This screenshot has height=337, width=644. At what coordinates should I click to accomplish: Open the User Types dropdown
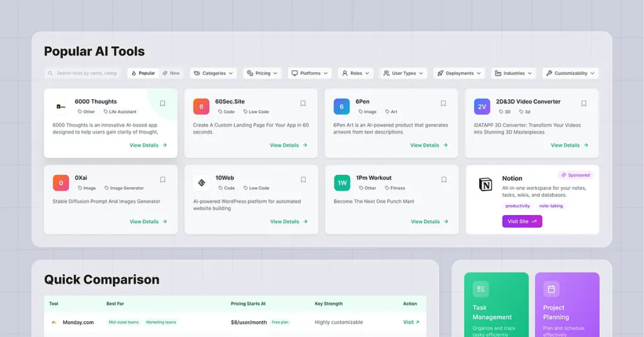point(403,73)
